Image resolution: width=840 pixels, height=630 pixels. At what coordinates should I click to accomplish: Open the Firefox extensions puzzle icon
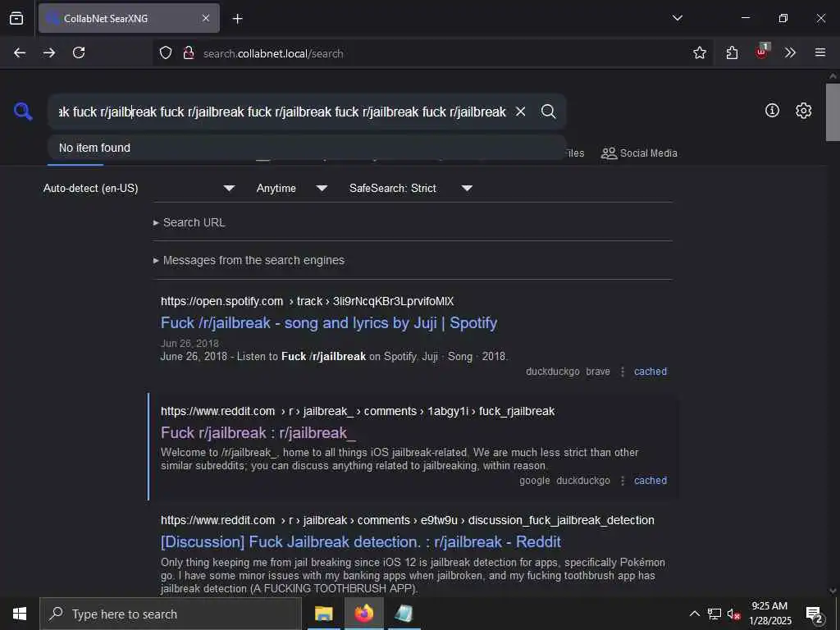732,52
